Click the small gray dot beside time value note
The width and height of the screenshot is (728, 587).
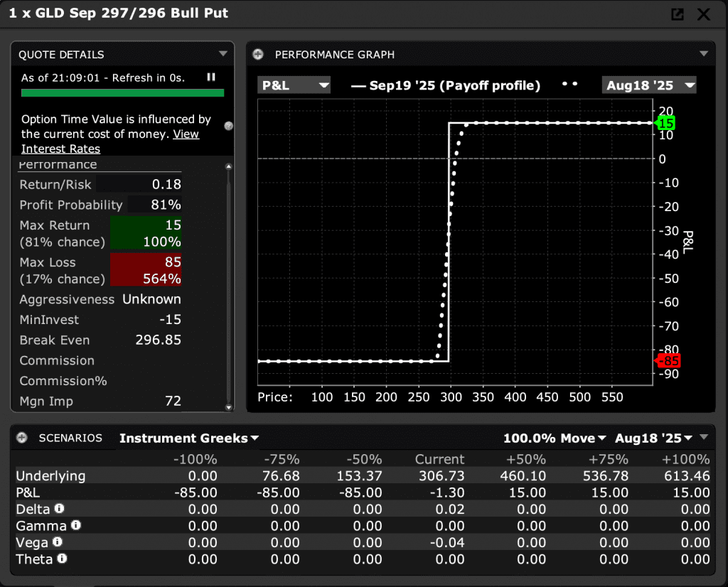228,126
